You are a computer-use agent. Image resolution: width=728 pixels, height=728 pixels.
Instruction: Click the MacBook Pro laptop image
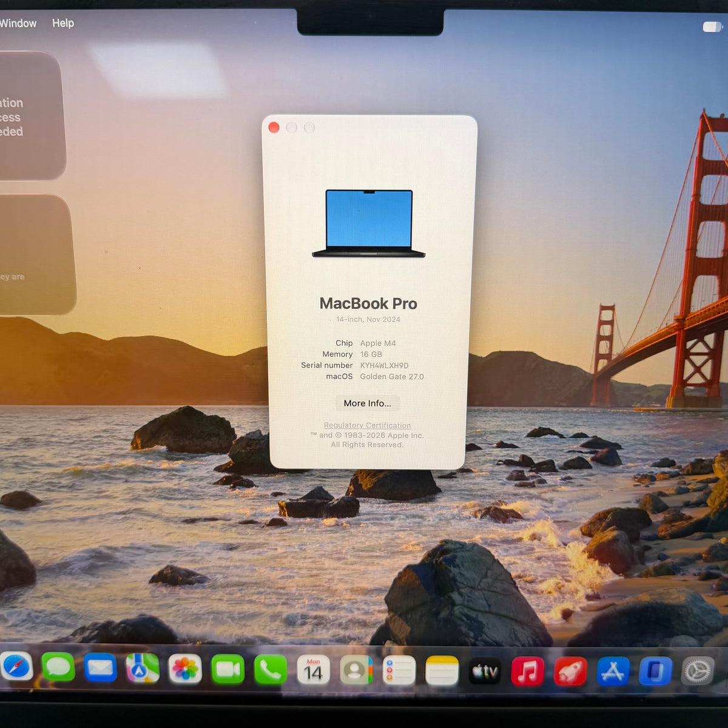(x=369, y=224)
